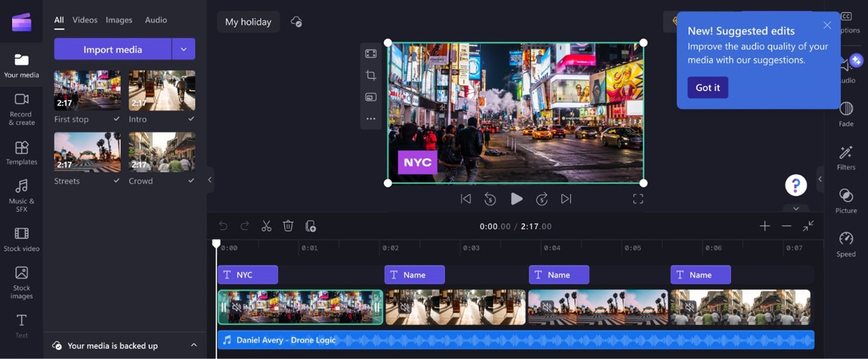The image size is (868, 359).
Task: Open more options ellipsis beside preview
Action: click(x=371, y=119)
